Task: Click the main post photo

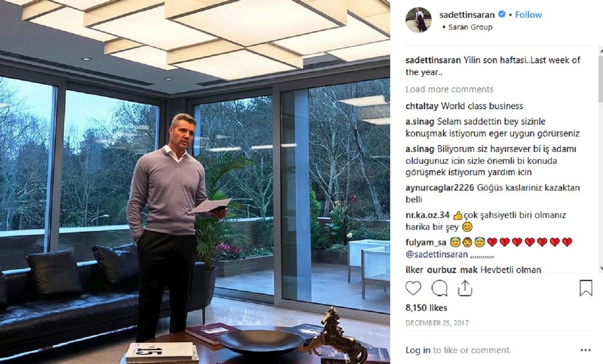Action: pyautogui.click(x=195, y=182)
